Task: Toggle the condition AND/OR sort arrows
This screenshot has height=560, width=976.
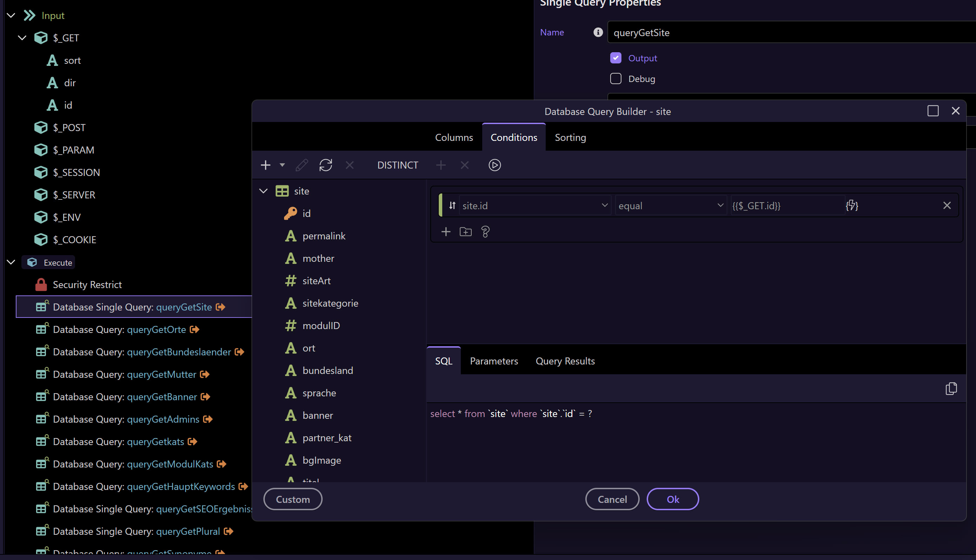Action: tap(452, 206)
